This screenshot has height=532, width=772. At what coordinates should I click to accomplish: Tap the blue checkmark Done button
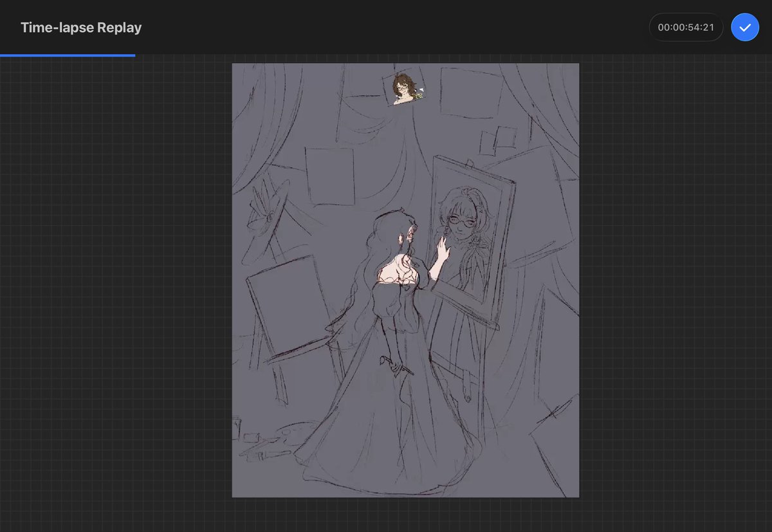(x=745, y=28)
